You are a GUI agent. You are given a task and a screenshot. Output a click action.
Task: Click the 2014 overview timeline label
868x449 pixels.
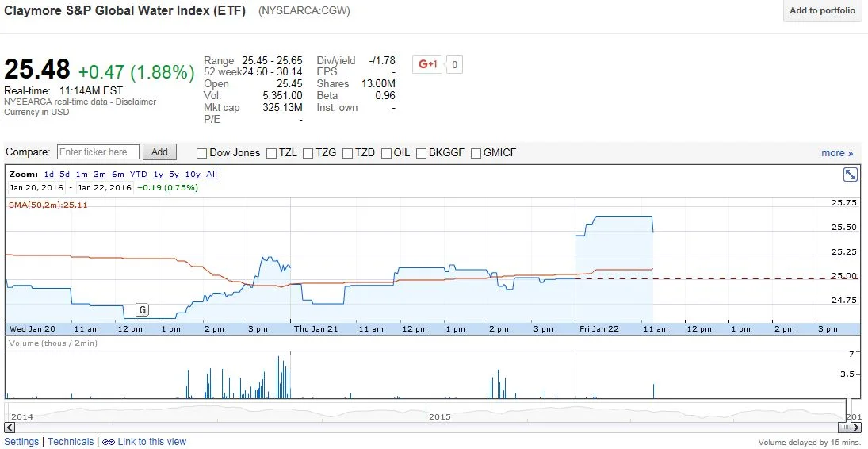click(21, 416)
